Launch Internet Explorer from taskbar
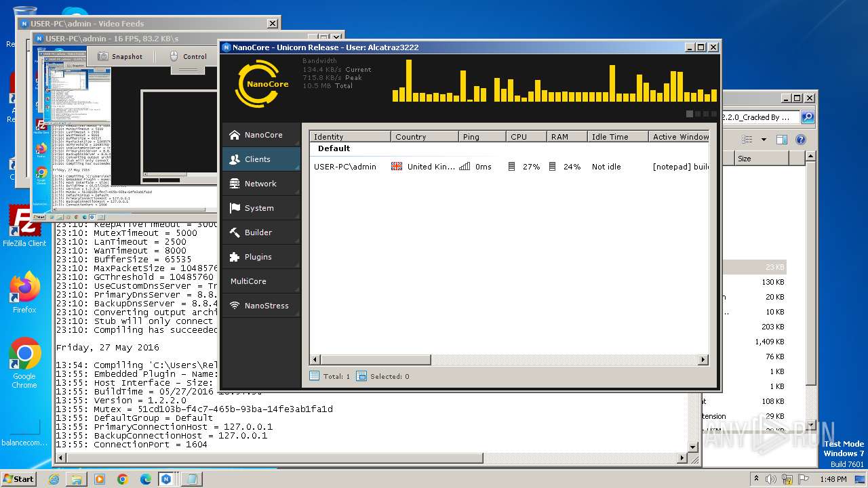Screen dimensions: 868x488 (54, 479)
